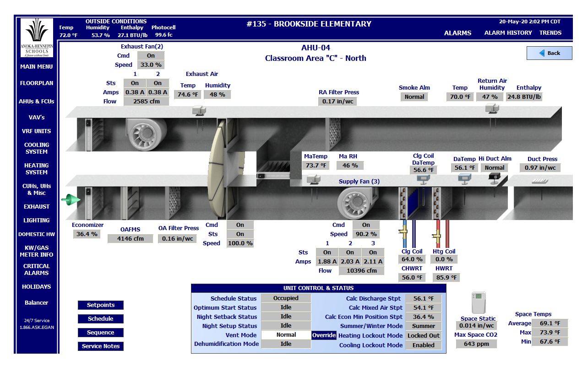Open VRF UNITS page

[37, 131]
